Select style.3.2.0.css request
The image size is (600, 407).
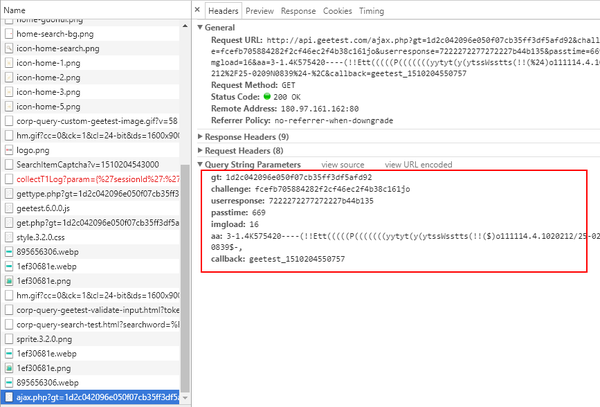coord(90,238)
